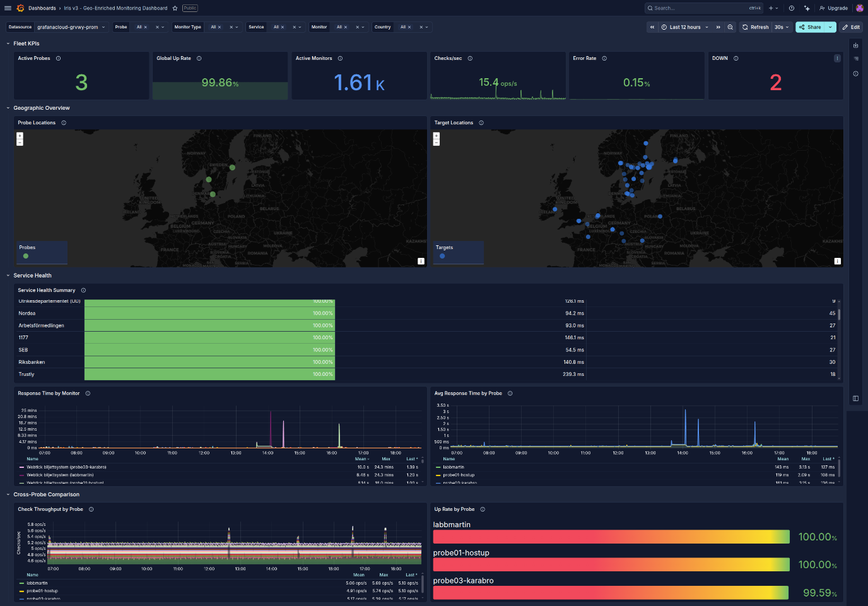Sort Response Time legend by Mean column
This screenshot has height=606, width=868.
(362, 459)
